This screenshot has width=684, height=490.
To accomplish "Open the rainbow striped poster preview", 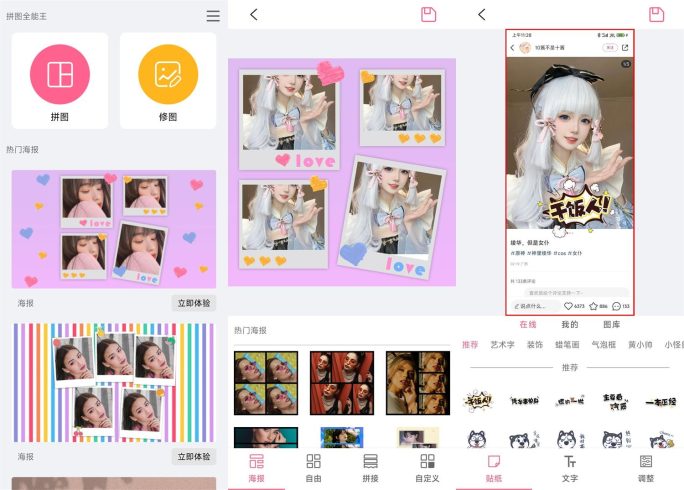I will tap(114, 383).
